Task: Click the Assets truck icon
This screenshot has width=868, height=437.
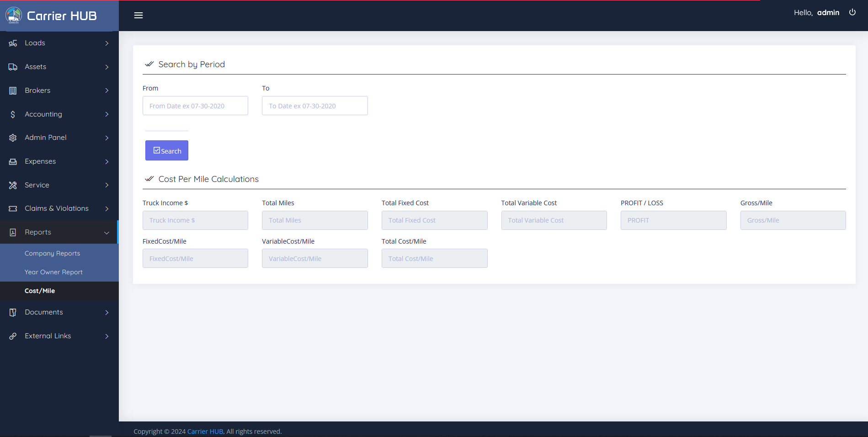Action: pos(13,67)
